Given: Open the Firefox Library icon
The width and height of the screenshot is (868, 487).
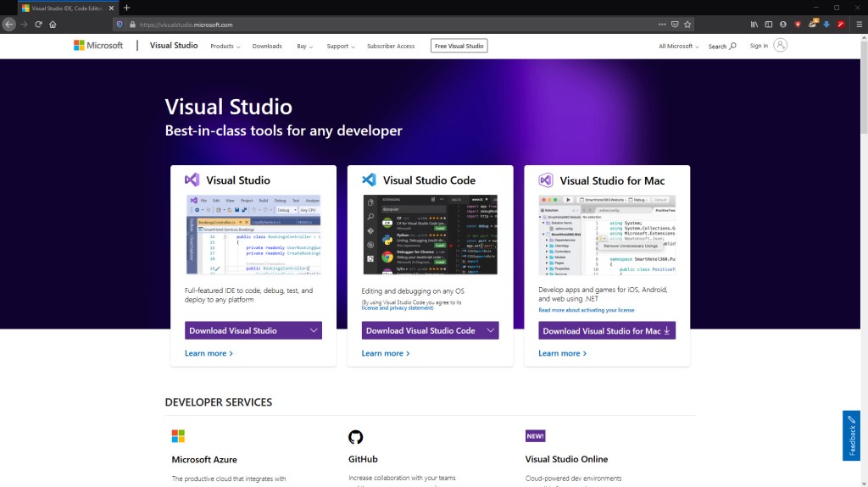Looking at the screenshot, I should coord(754,24).
